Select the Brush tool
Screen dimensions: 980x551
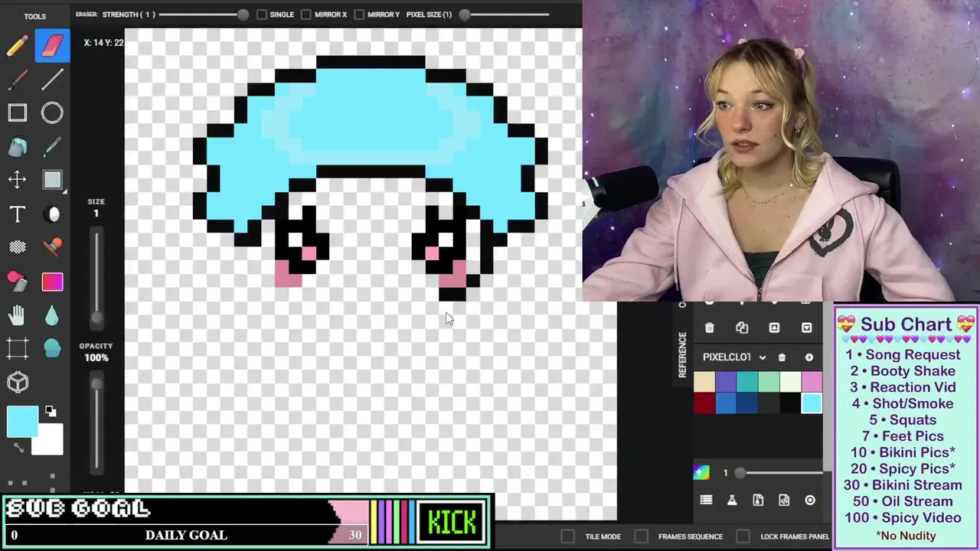tap(17, 80)
